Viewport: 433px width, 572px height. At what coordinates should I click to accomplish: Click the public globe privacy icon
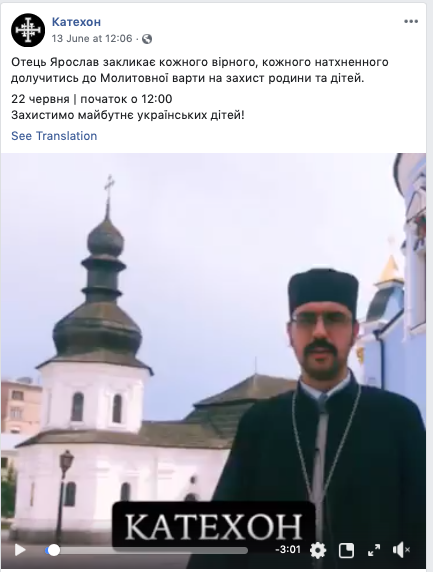(x=147, y=39)
